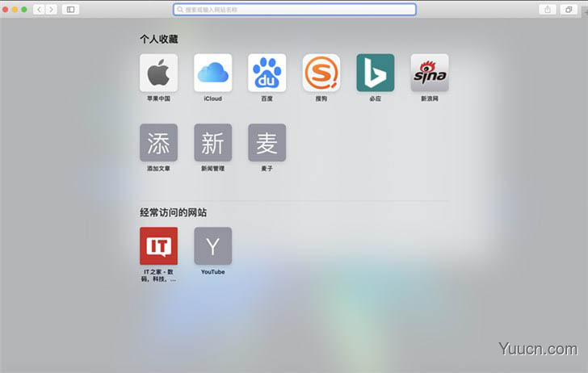Open the 新浪网 Sina favorite icon
The width and height of the screenshot is (588, 373).
coord(430,73)
